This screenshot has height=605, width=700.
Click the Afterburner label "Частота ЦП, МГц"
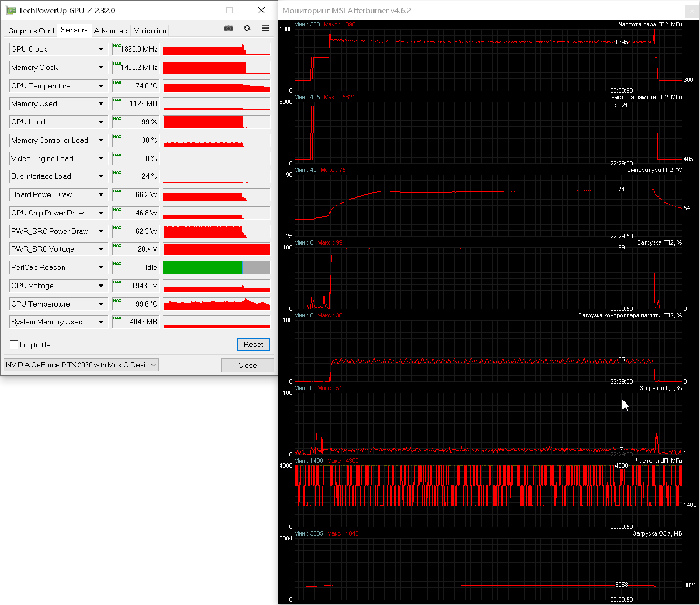coord(659,461)
